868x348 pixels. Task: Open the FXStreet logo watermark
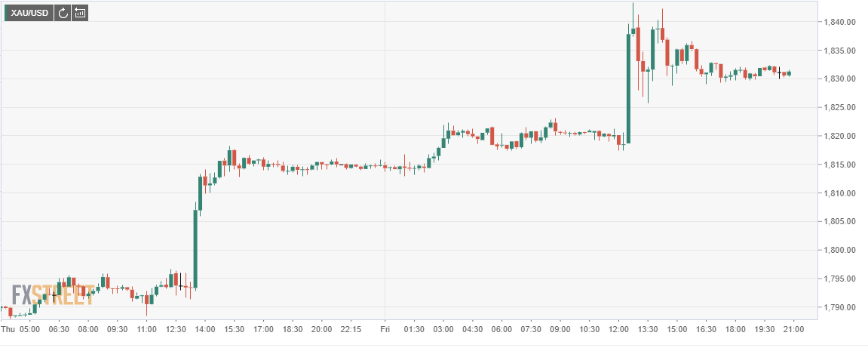(x=53, y=295)
